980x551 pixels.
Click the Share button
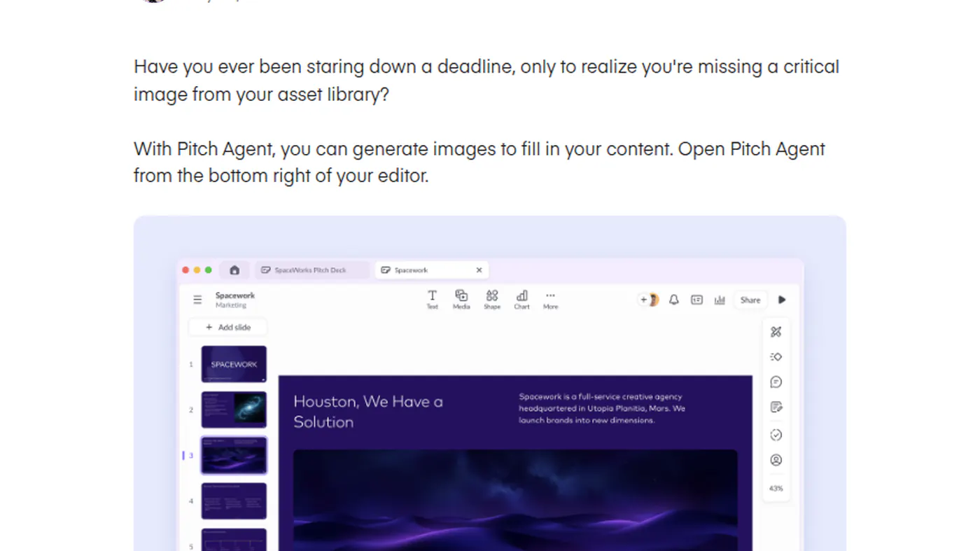point(750,300)
